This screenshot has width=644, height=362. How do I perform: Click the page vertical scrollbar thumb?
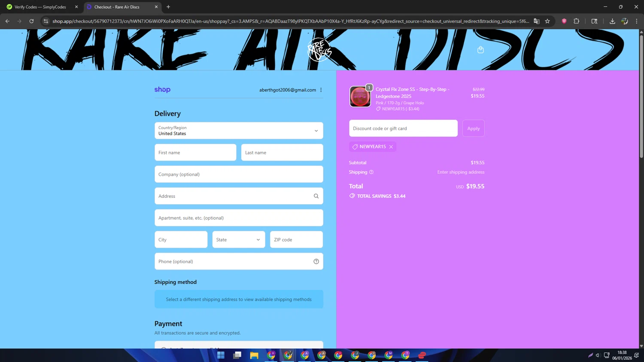(641, 97)
